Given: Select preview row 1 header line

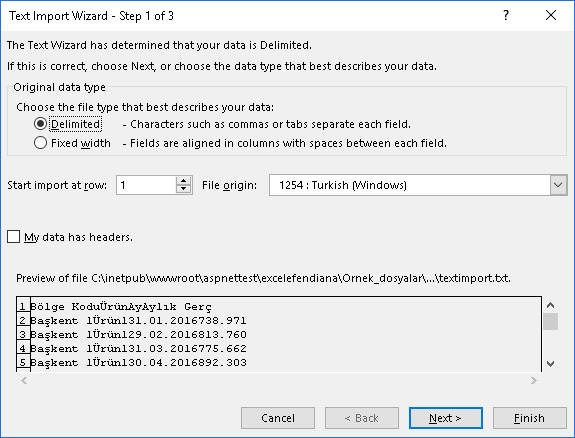Looking at the screenshot, I should pyautogui.click(x=279, y=306).
